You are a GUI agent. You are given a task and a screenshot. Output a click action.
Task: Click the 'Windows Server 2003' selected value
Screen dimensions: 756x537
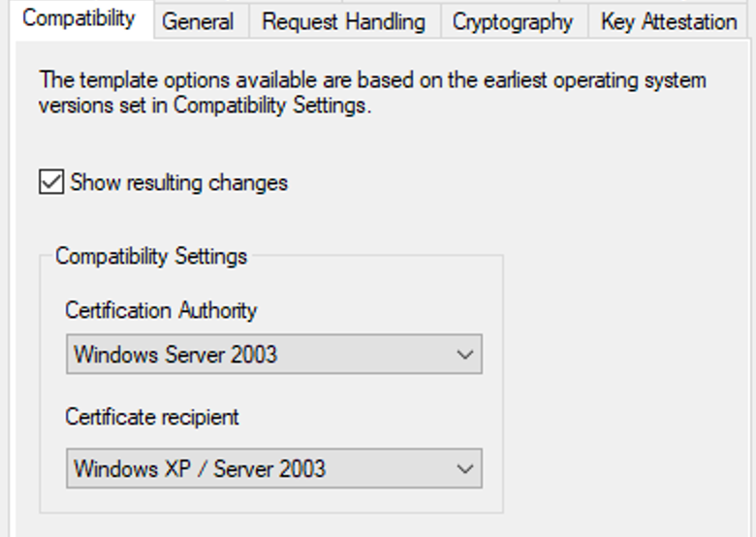point(175,355)
